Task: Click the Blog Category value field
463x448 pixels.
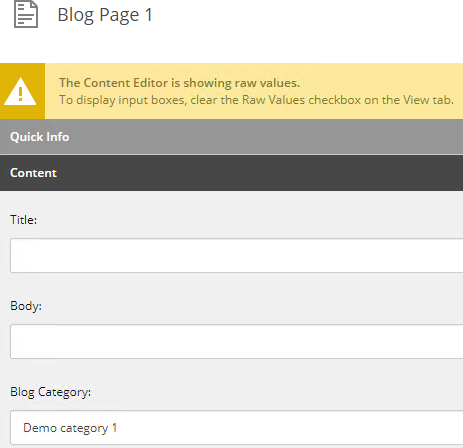Action: point(237,428)
